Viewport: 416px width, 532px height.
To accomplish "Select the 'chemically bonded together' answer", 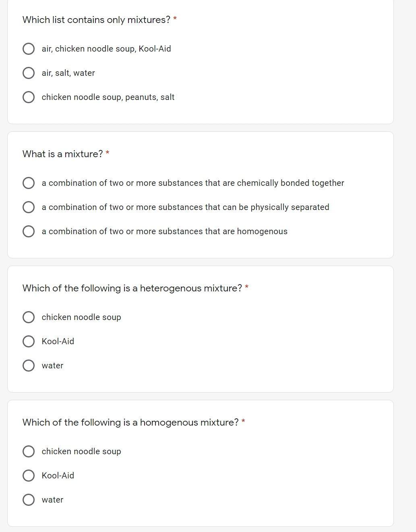I will click(x=29, y=183).
